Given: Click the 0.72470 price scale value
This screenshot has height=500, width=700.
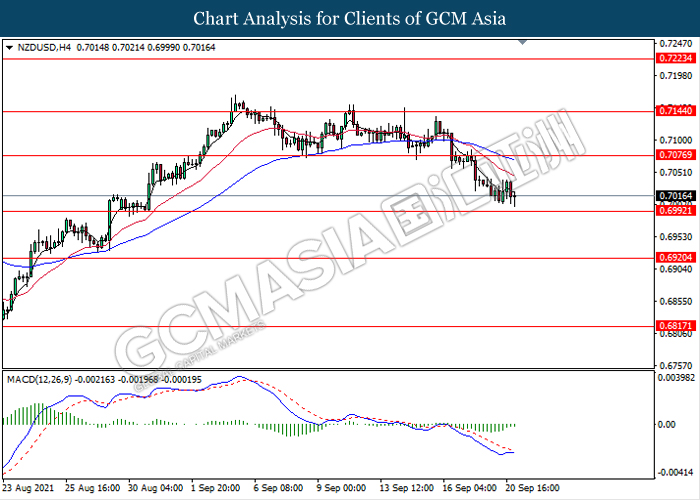Looking at the screenshot, I should point(676,44).
